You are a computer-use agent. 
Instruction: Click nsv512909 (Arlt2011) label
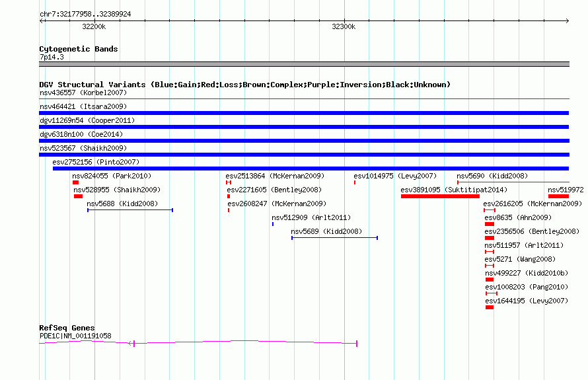pos(311,217)
